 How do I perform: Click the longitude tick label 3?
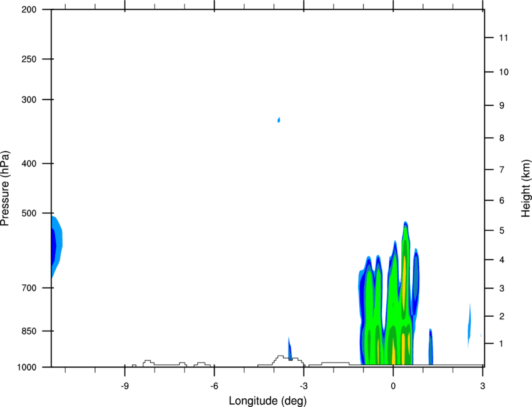(483, 386)
